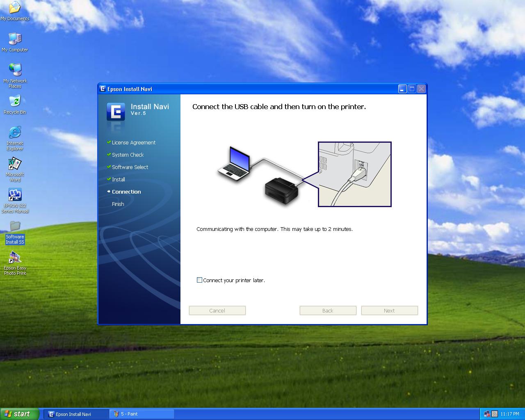
Task: Click the Back button
Action: (328, 310)
